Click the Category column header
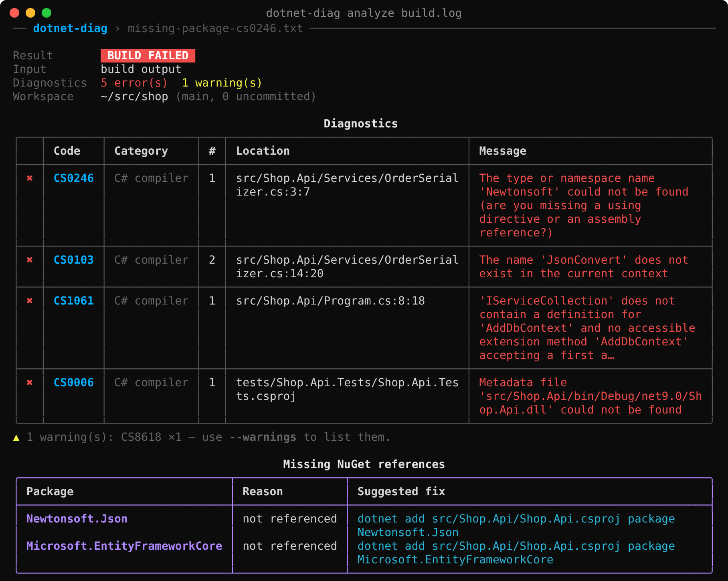Screen dimensions: 728x581 141,151
